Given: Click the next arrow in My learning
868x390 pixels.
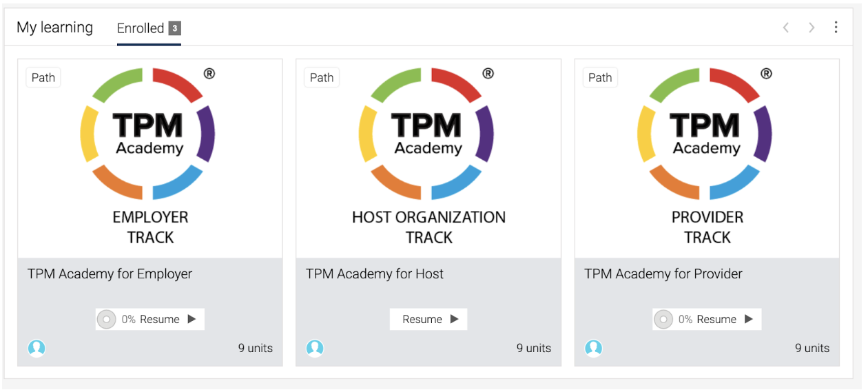Looking at the screenshot, I should 812,28.
